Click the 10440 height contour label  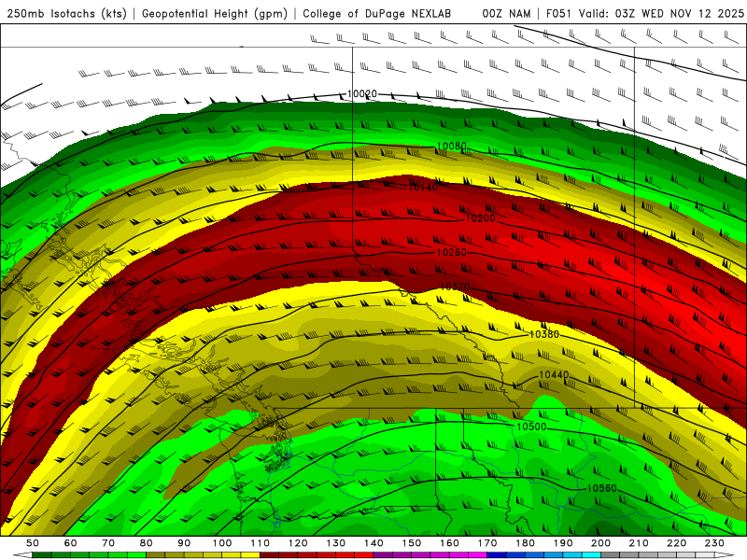coord(554,375)
